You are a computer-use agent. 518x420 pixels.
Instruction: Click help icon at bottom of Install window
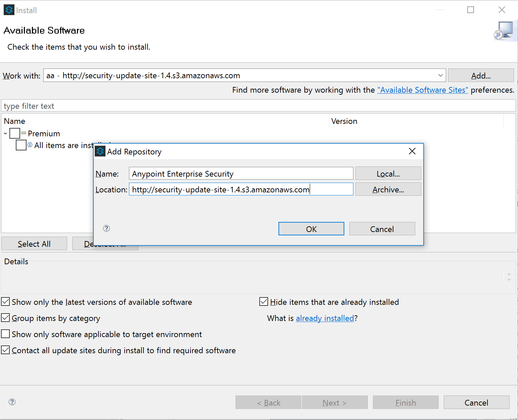(x=12, y=402)
